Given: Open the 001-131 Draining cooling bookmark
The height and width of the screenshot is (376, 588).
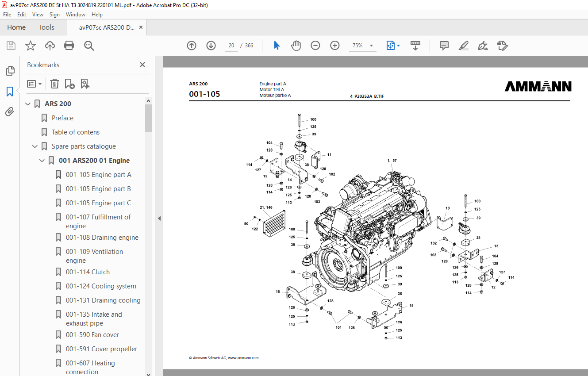Looking at the screenshot, I should [103, 300].
